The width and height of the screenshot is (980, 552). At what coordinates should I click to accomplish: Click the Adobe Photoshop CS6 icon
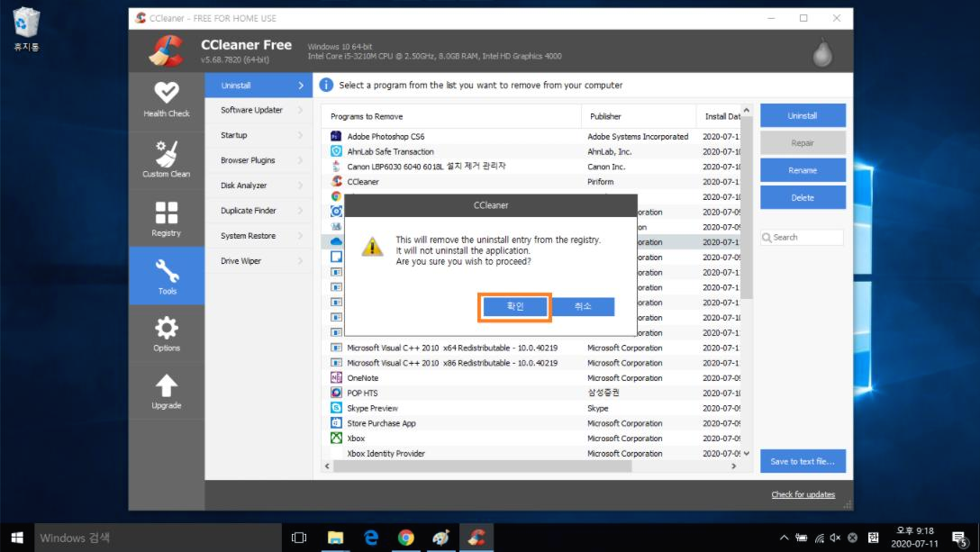(x=336, y=136)
